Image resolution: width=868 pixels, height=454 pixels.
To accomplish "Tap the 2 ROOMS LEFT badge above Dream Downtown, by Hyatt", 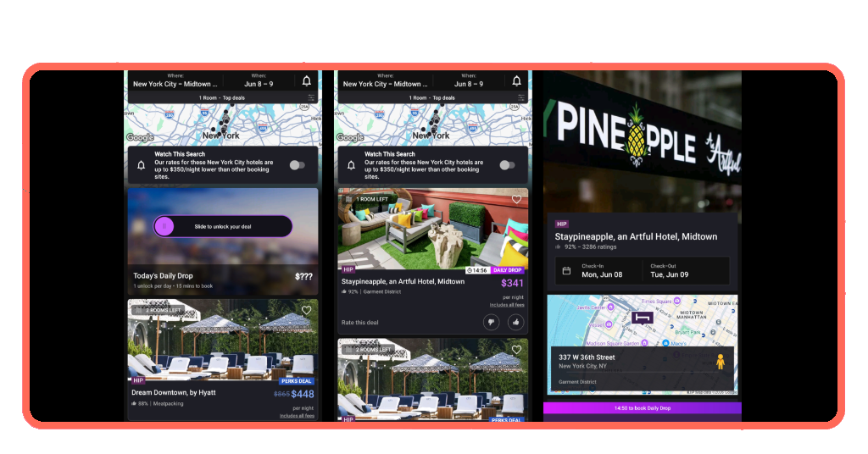I will tap(159, 310).
